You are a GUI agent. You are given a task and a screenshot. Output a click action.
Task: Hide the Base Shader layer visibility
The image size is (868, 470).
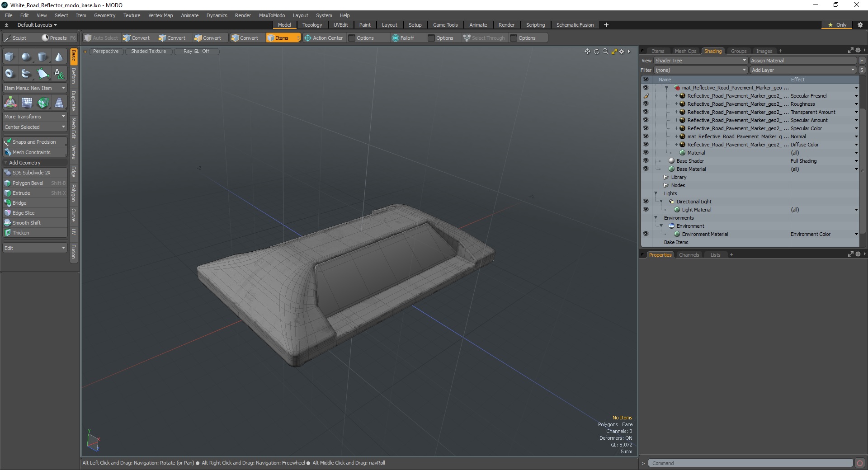646,161
